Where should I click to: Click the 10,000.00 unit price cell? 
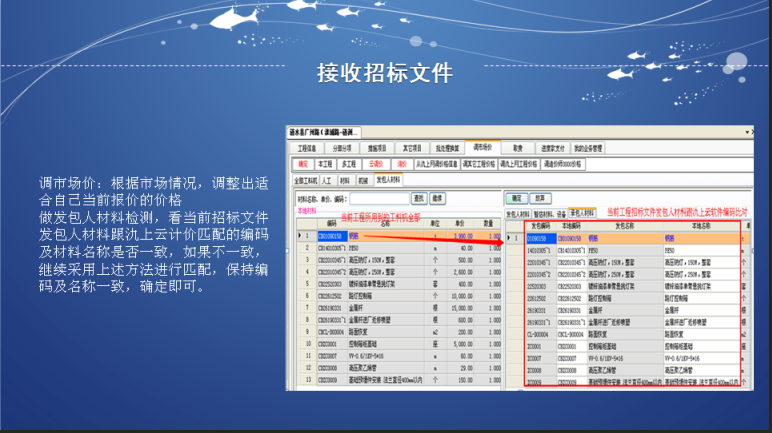(x=460, y=296)
